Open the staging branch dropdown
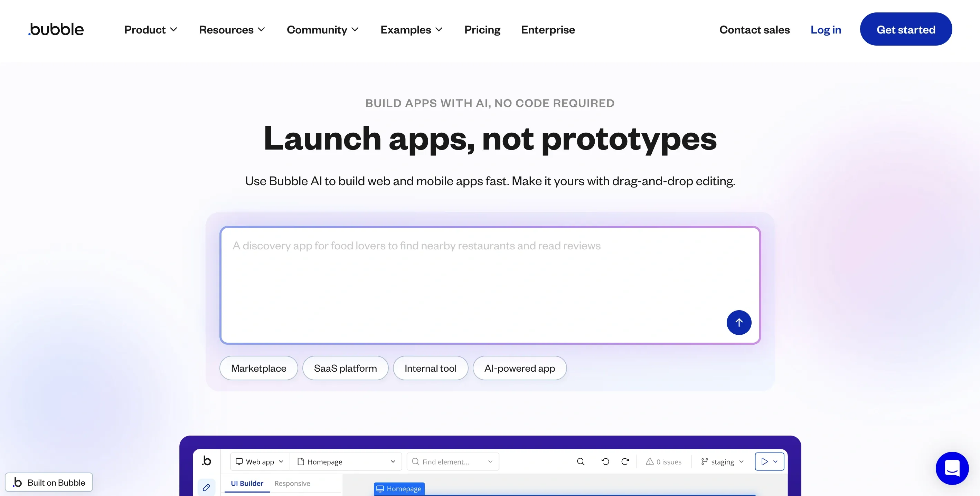Viewport: 980px width, 496px height. pyautogui.click(x=722, y=461)
